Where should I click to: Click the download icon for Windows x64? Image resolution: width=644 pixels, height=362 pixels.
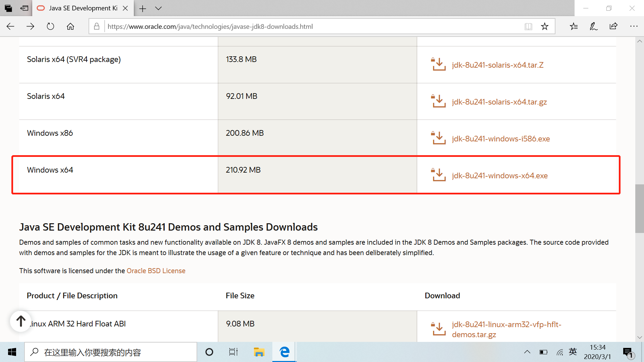click(438, 175)
